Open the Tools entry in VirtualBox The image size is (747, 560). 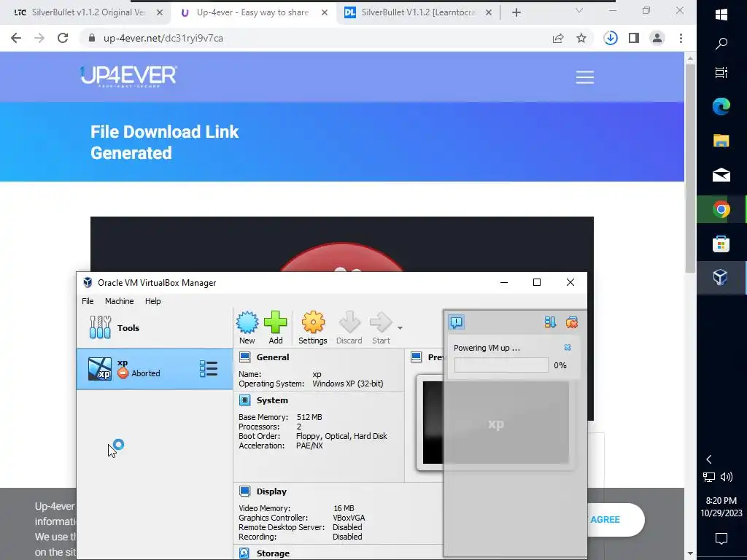click(155, 327)
